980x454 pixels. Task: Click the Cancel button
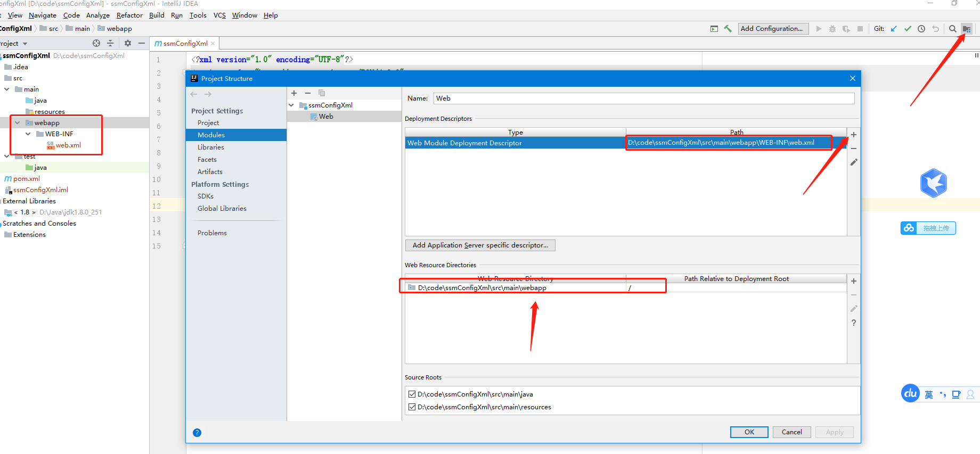(x=792, y=432)
